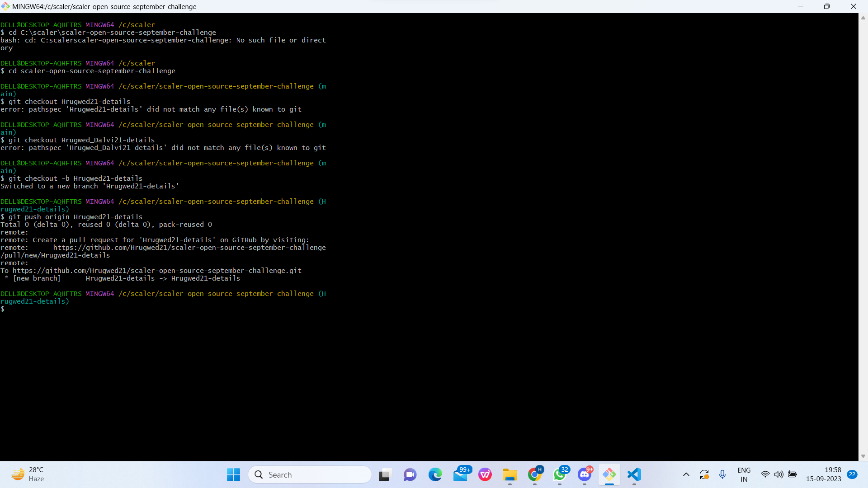
Task: Toggle Wi-Fi from the system tray
Action: click(765, 474)
